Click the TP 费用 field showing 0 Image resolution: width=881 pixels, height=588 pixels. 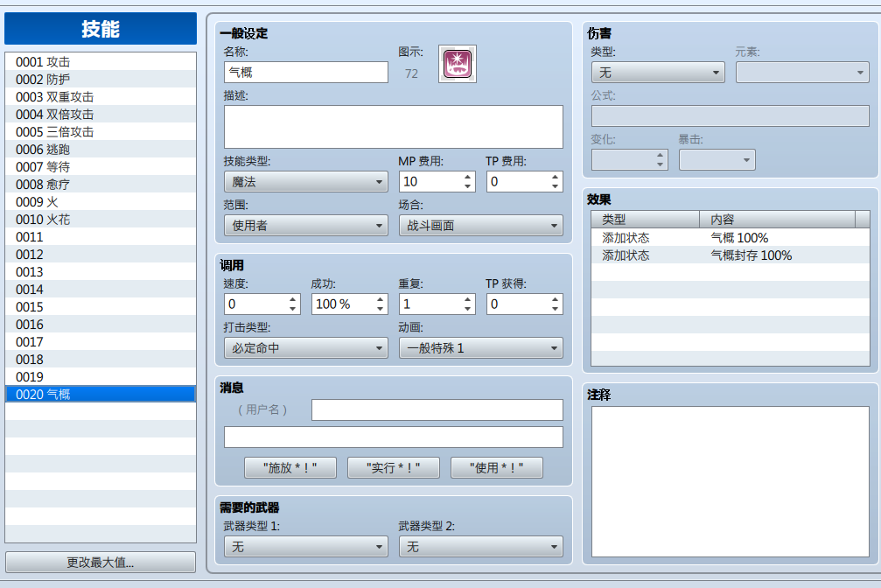525,182
